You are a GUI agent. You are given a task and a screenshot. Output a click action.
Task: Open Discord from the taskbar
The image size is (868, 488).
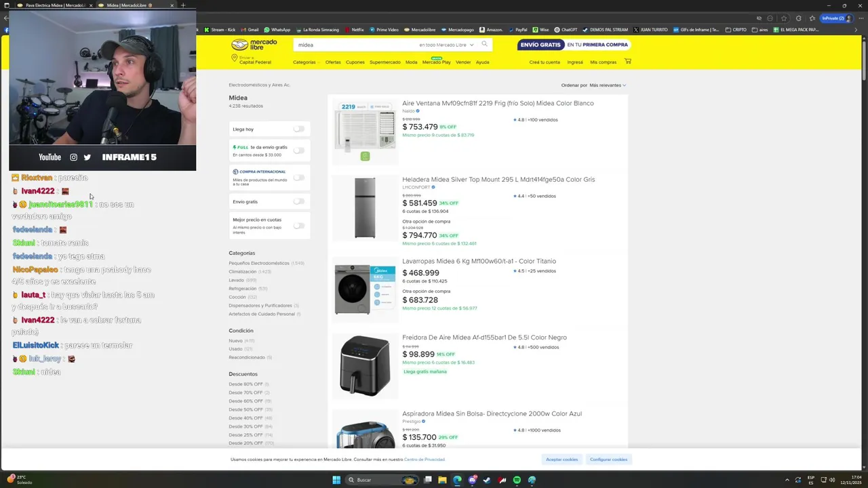(x=472, y=480)
